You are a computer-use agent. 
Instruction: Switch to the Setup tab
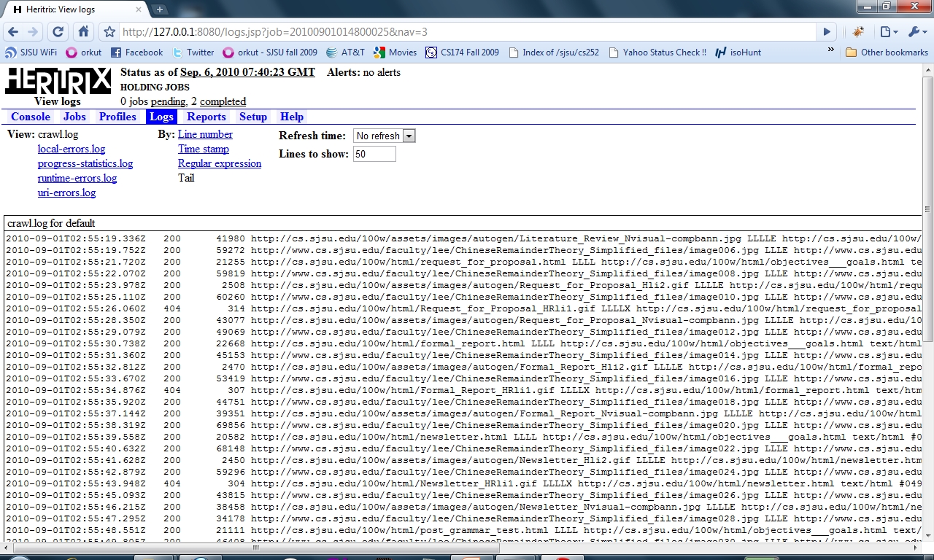(253, 117)
